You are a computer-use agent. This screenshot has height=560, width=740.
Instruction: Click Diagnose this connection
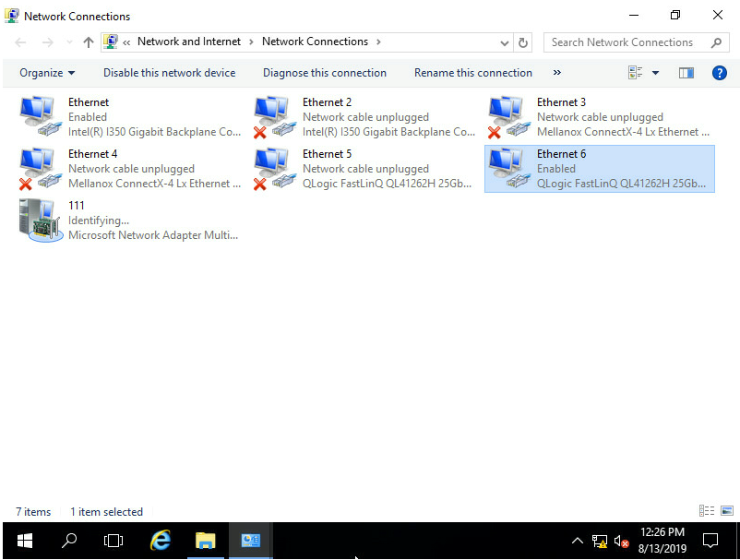(x=324, y=73)
